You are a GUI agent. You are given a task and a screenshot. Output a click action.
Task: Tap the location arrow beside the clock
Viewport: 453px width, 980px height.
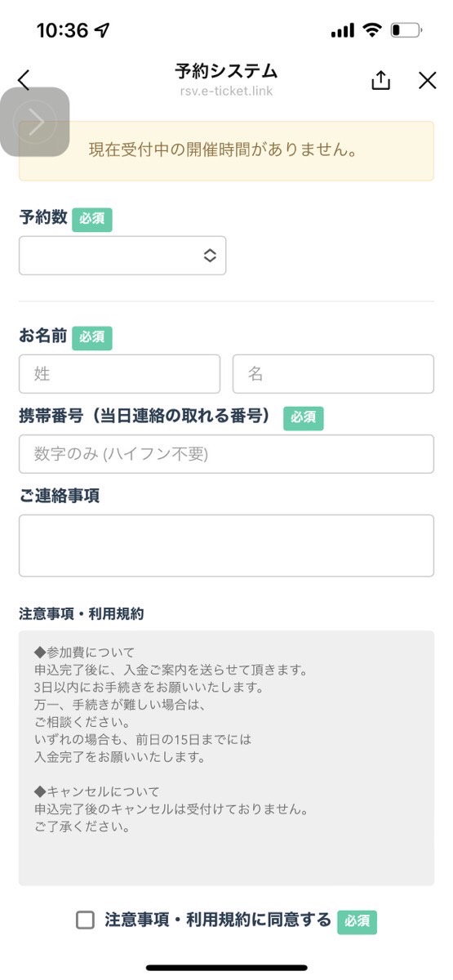pos(102,30)
